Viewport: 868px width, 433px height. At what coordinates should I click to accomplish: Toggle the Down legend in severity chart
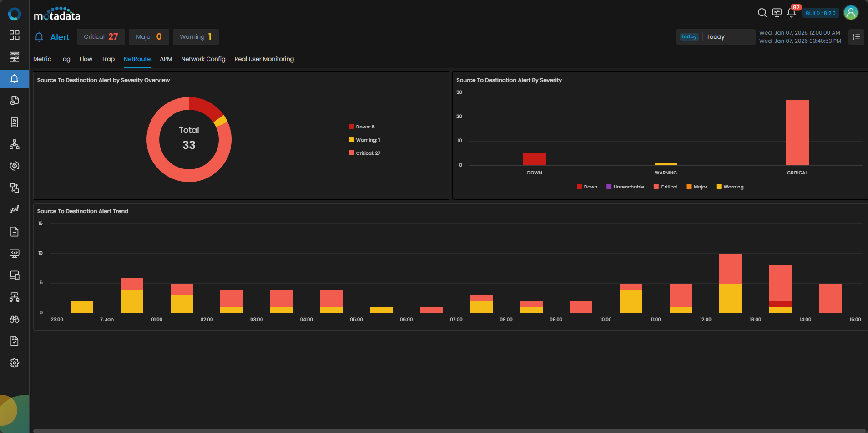(587, 187)
